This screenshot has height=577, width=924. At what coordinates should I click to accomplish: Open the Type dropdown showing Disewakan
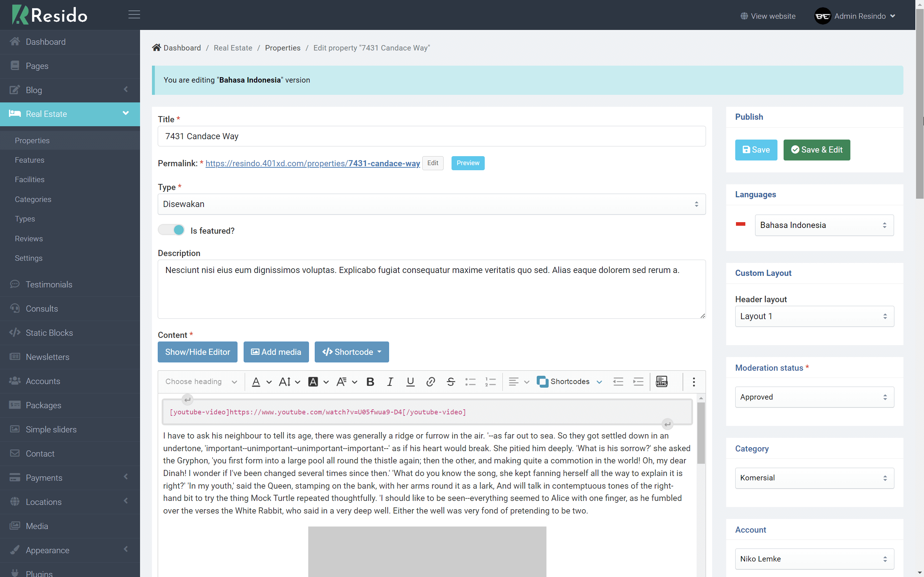tap(431, 204)
